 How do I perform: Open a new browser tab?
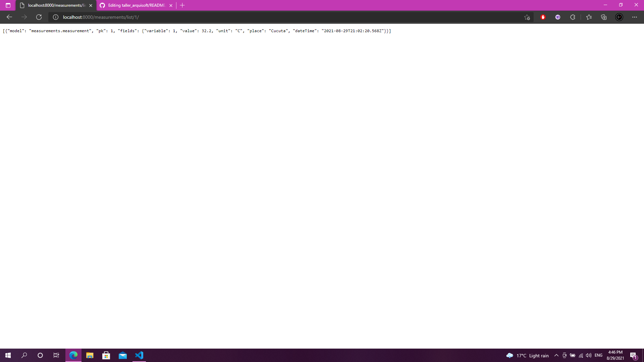click(182, 5)
